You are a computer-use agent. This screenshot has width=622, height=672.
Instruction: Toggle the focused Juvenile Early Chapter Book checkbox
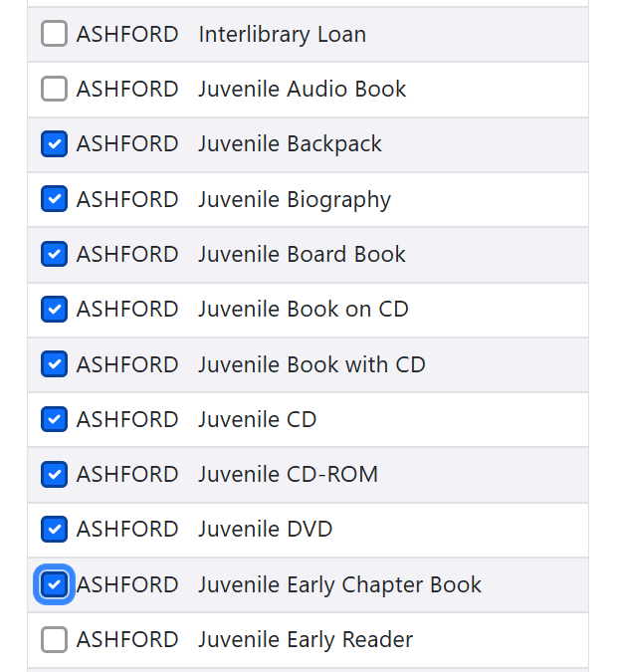point(54,584)
